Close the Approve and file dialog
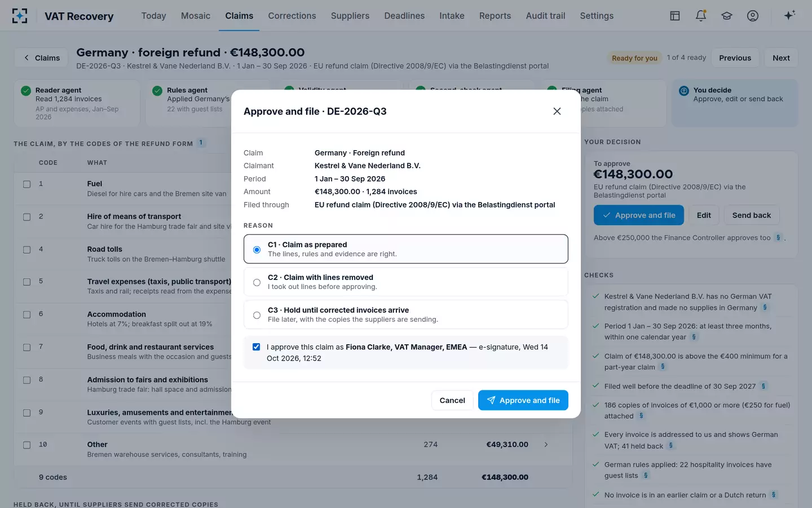812x508 pixels. coord(557,111)
